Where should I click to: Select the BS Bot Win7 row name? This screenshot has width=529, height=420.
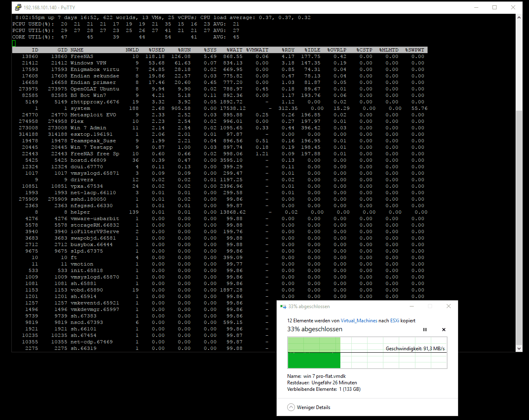tap(88, 95)
